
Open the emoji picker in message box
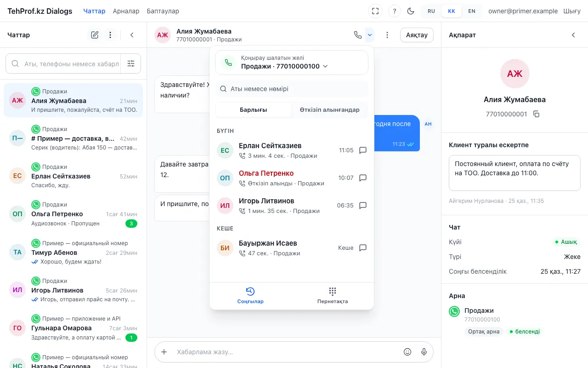pyautogui.click(x=407, y=352)
